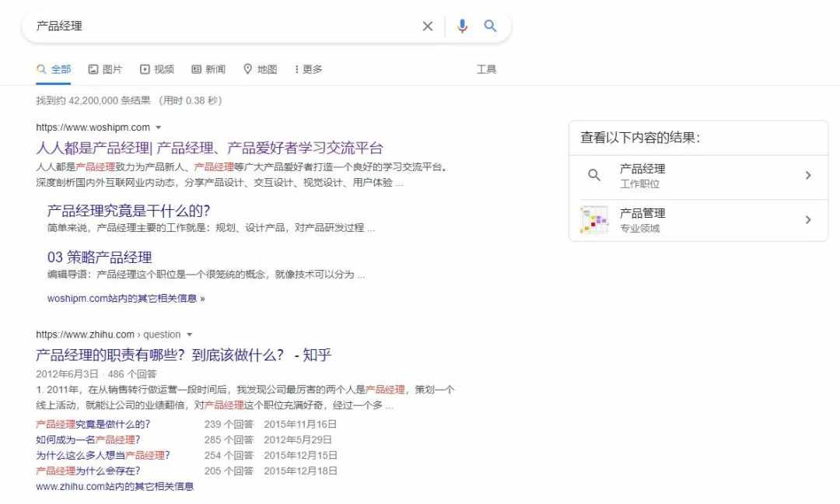Switch to the 视频 tab
840x504 pixels.
157,69
